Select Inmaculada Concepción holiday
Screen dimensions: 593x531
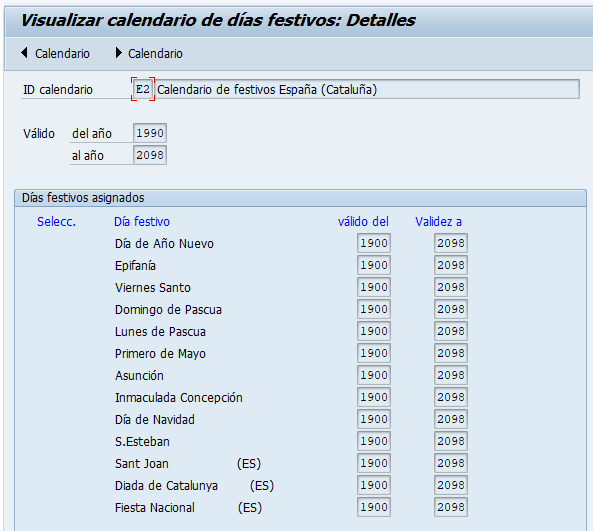[179, 397]
